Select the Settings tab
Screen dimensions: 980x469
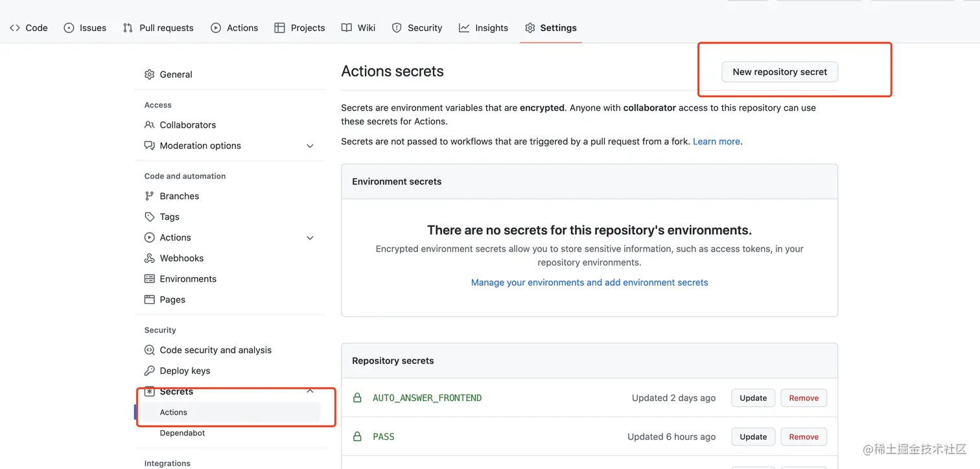click(x=550, y=28)
